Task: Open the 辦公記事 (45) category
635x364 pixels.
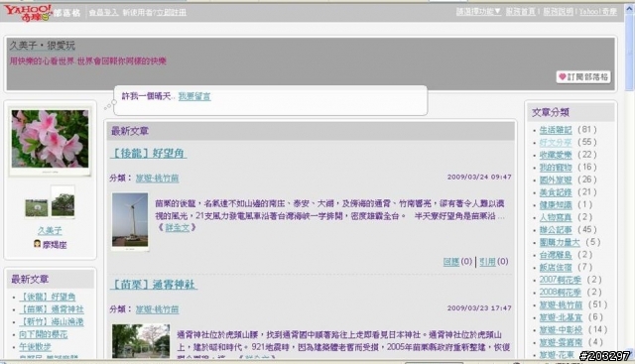Action: (556, 230)
